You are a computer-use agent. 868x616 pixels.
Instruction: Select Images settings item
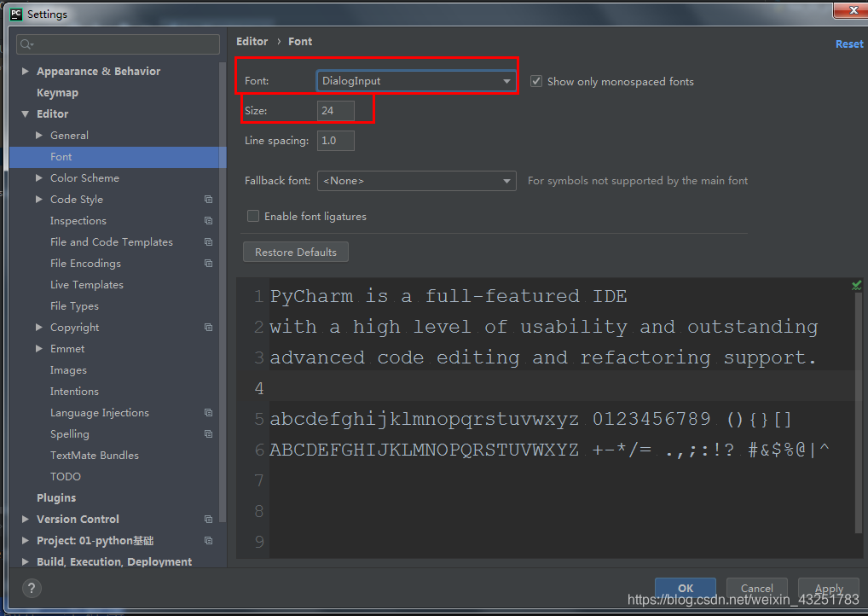(68, 370)
